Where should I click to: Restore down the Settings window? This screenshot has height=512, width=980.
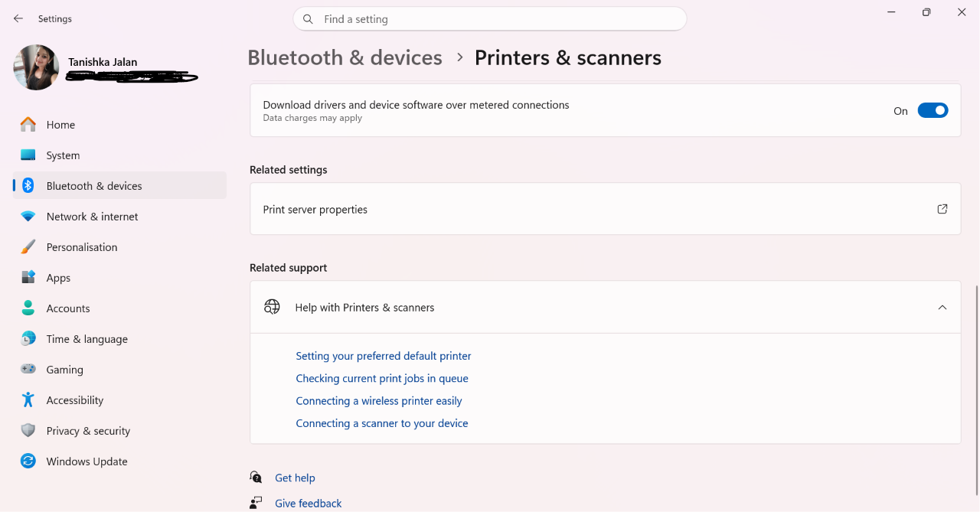pos(926,12)
